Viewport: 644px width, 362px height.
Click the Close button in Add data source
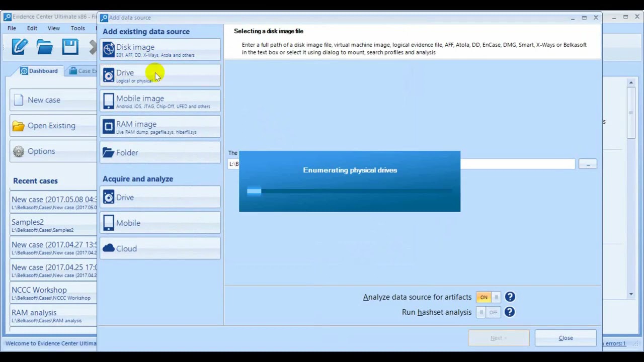566,338
